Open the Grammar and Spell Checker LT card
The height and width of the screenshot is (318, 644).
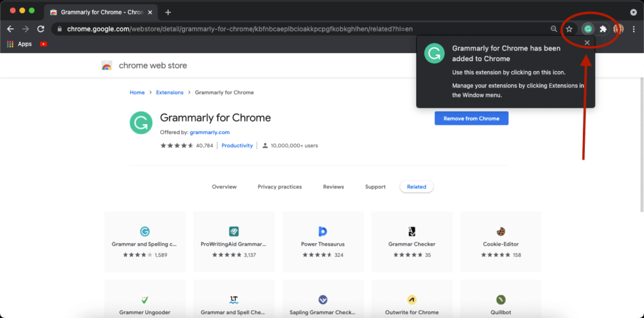234,298
